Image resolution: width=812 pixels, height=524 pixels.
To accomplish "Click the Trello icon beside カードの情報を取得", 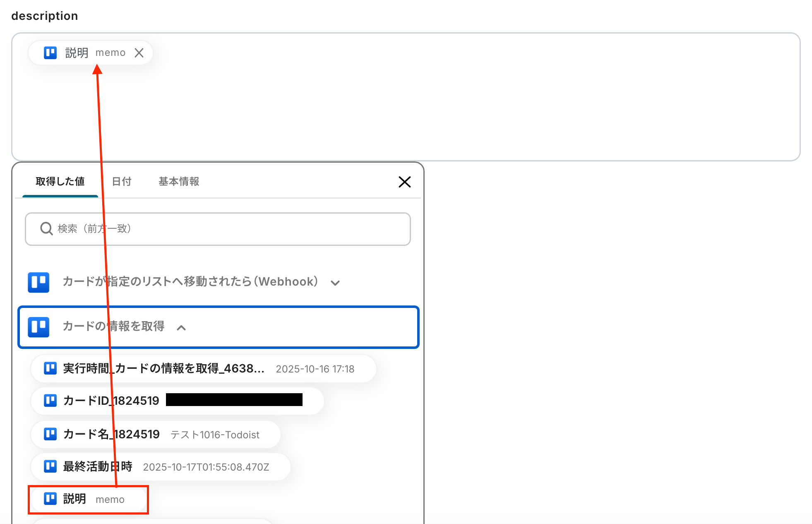I will [x=38, y=327].
